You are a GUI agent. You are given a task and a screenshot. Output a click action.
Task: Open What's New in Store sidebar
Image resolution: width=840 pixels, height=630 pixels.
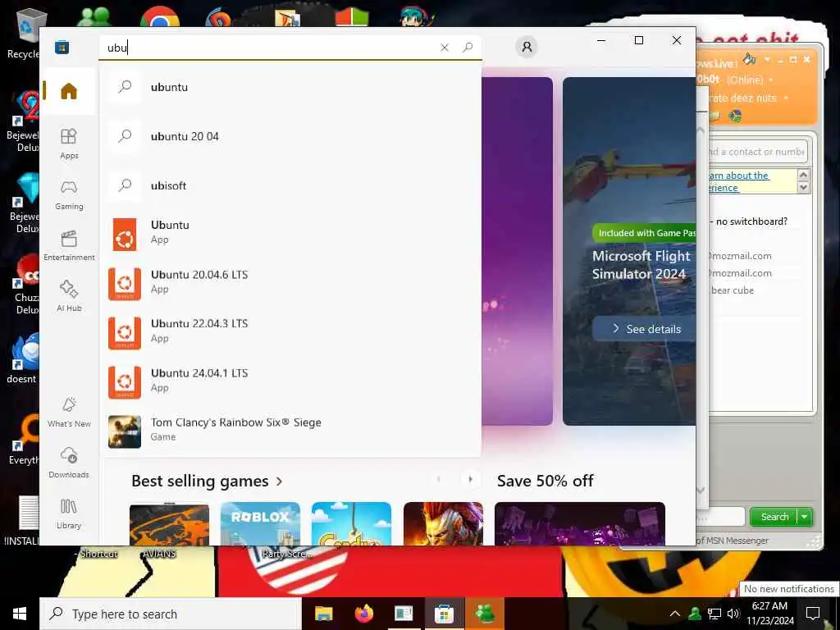tap(69, 412)
